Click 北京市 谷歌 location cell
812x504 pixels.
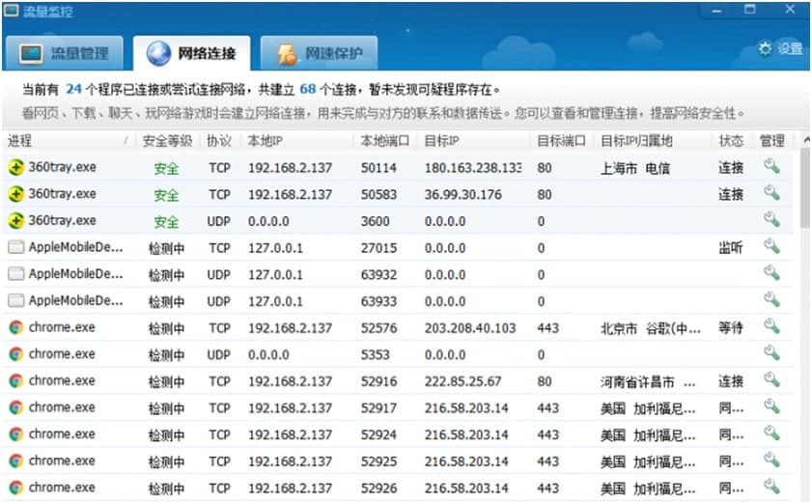651,328
